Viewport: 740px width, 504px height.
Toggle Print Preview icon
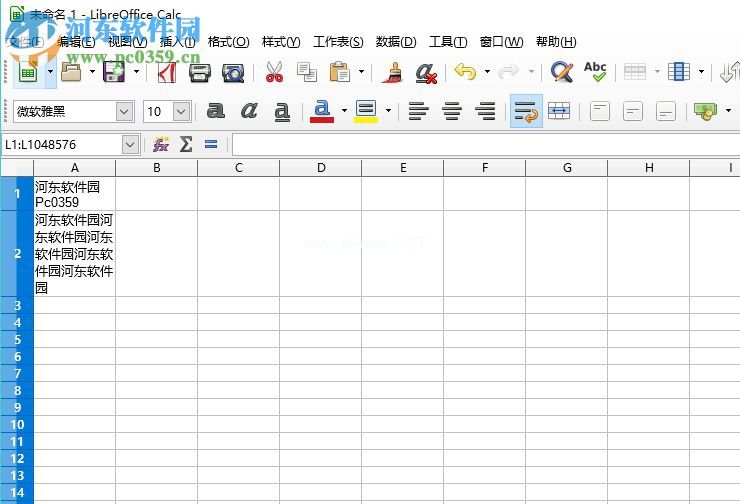tap(233, 72)
